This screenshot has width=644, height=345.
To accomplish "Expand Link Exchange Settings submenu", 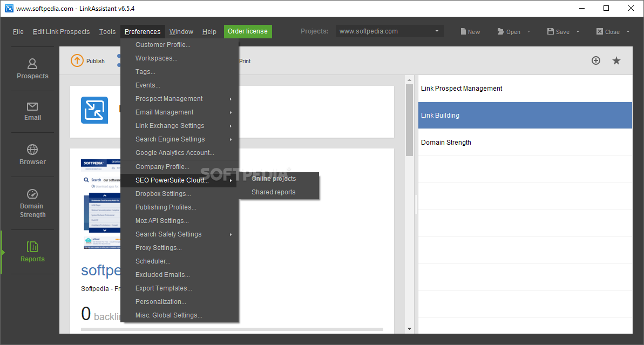I will pos(179,126).
